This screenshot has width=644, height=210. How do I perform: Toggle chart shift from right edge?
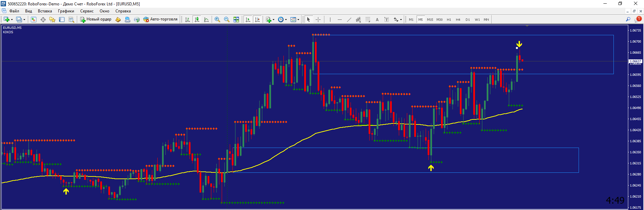pos(257,19)
